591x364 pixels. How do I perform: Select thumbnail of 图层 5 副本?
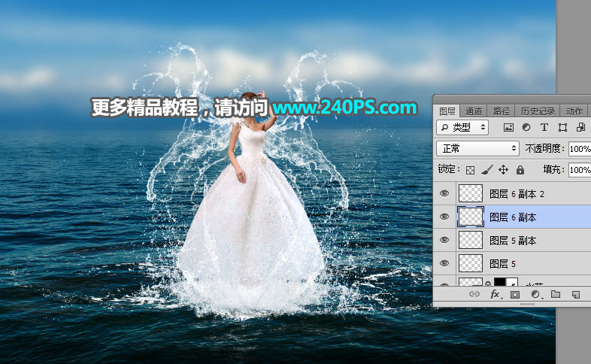pyautogui.click(x=471, y=240)
